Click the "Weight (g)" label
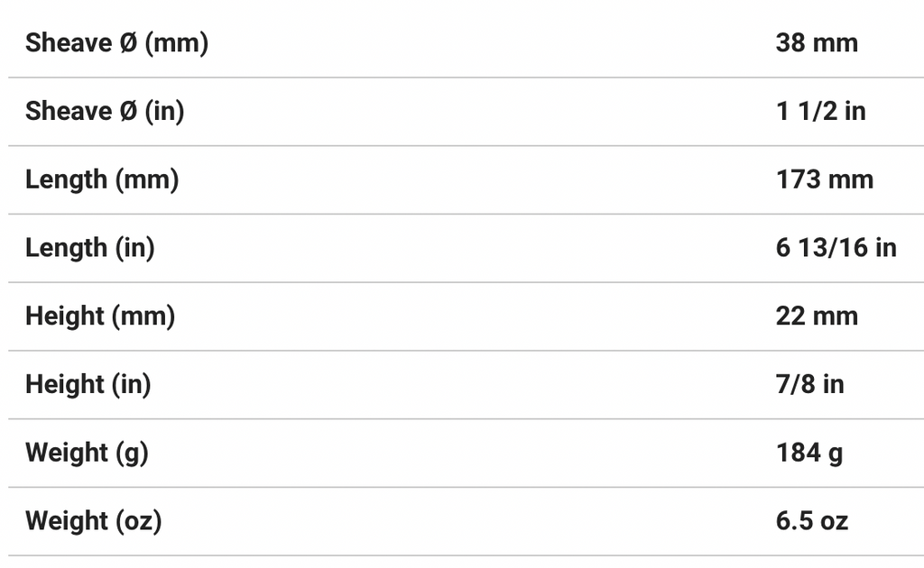Image resolution: width=924 pixels, height=568 pixels. click(x=87, y=453)
